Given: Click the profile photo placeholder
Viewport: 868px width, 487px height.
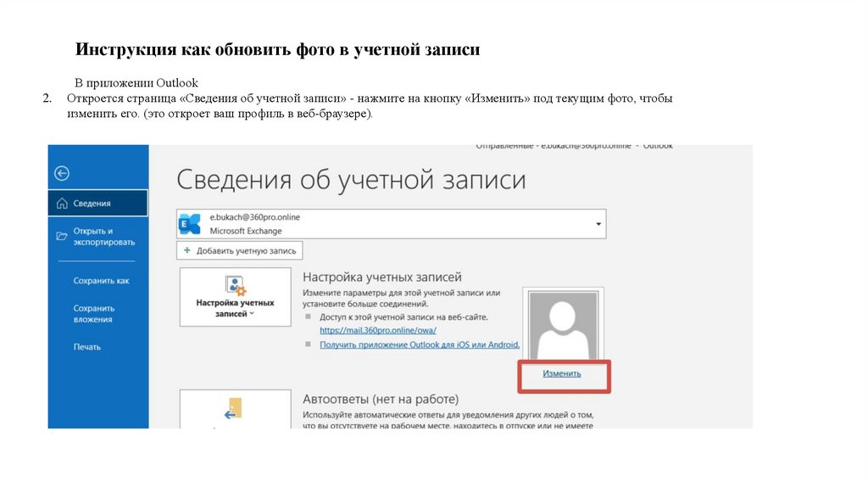Looking at the screenshot, I should coord(563,325).
